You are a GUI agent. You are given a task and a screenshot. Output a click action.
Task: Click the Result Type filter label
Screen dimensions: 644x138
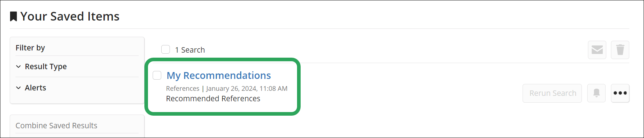[x=46, y=67]
